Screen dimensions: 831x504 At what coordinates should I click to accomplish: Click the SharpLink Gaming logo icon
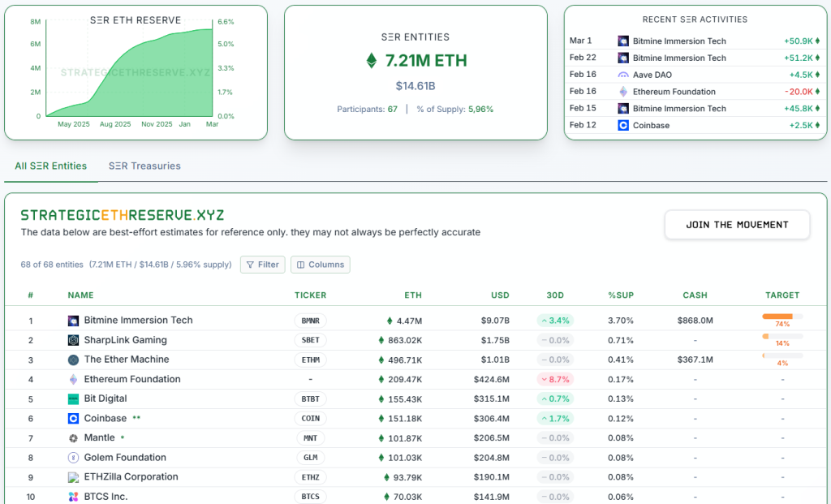(73, 340)
